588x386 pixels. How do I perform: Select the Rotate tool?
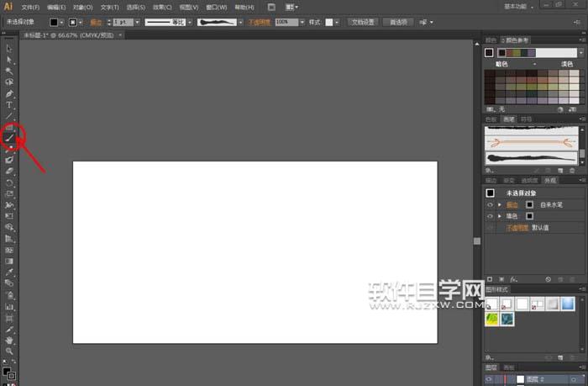pyautogui.click(x=10, y=182)
